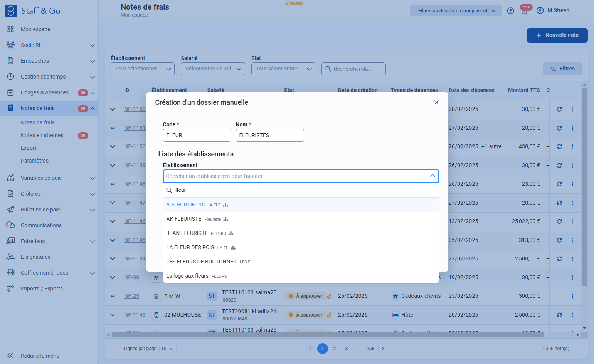
Task: Click the Staff & Go logo
Action: click(11, 11)
